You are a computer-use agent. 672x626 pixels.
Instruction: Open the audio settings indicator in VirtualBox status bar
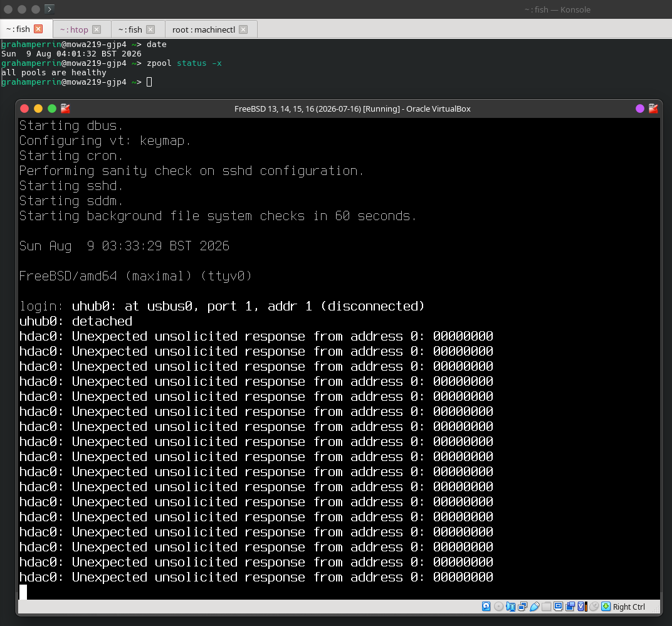(x=510, y=607)
